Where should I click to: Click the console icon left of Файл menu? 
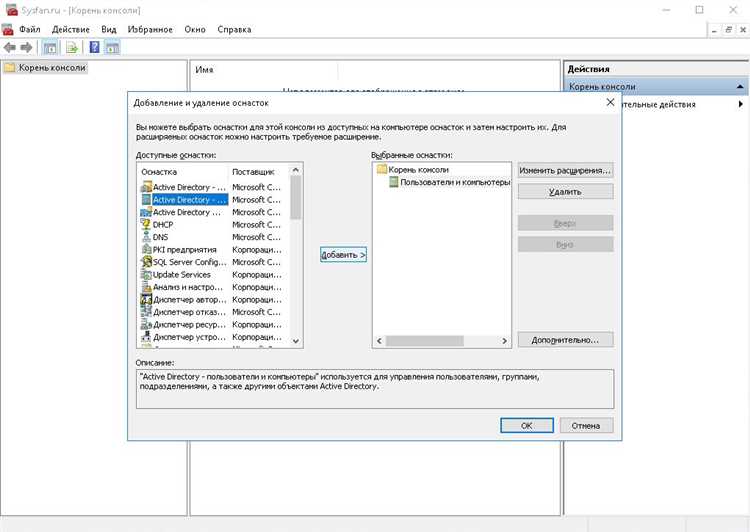point(7,29)
